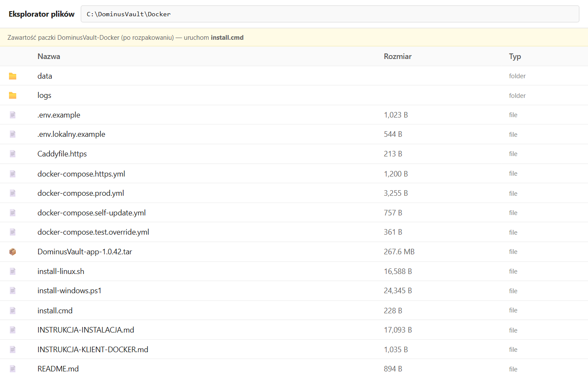
Task: Click the docker-compose.prod.yml file icon
Action: tap(13, 193)
